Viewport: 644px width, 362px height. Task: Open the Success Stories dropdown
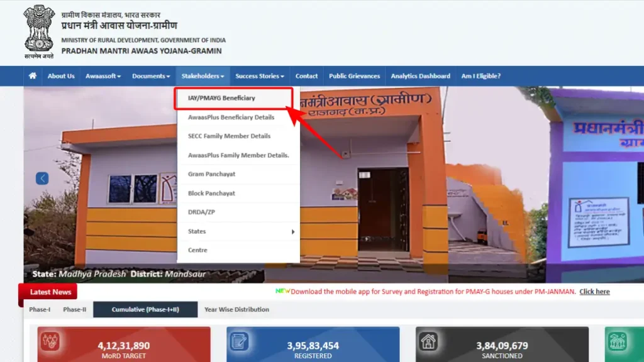click(x=260, y=76)
